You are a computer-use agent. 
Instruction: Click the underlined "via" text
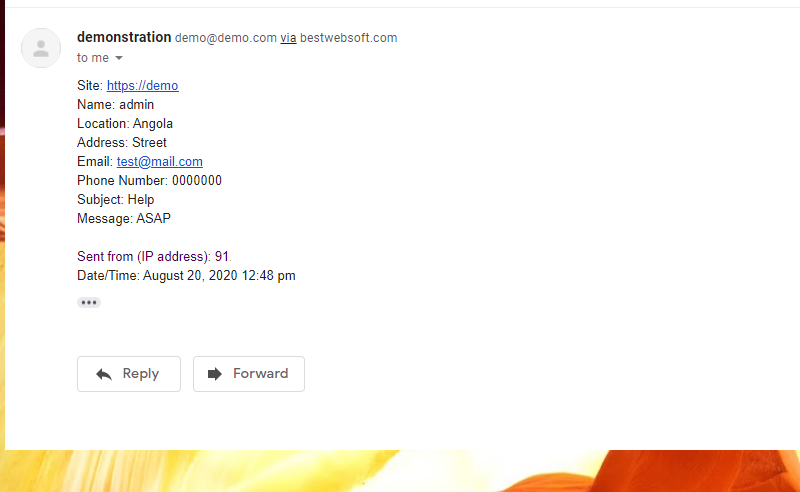tap(288, 38)
